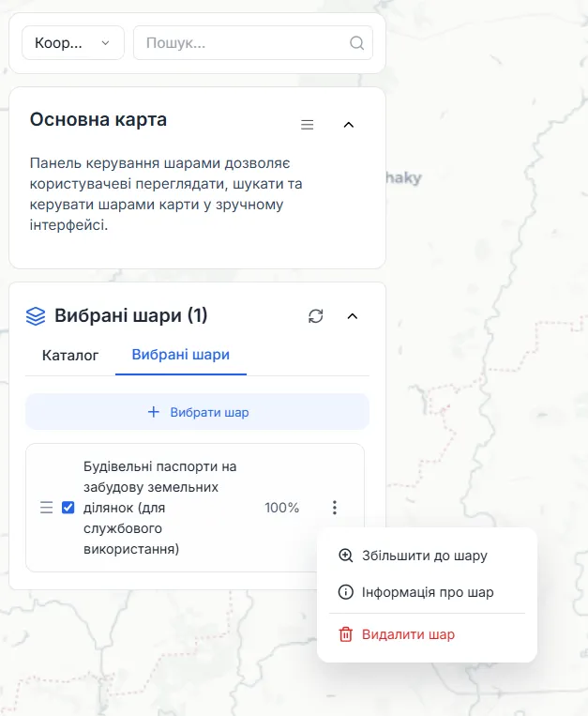Switch to the Каталог tab
The width and height of the screenshot is (588, 716).
70,356
